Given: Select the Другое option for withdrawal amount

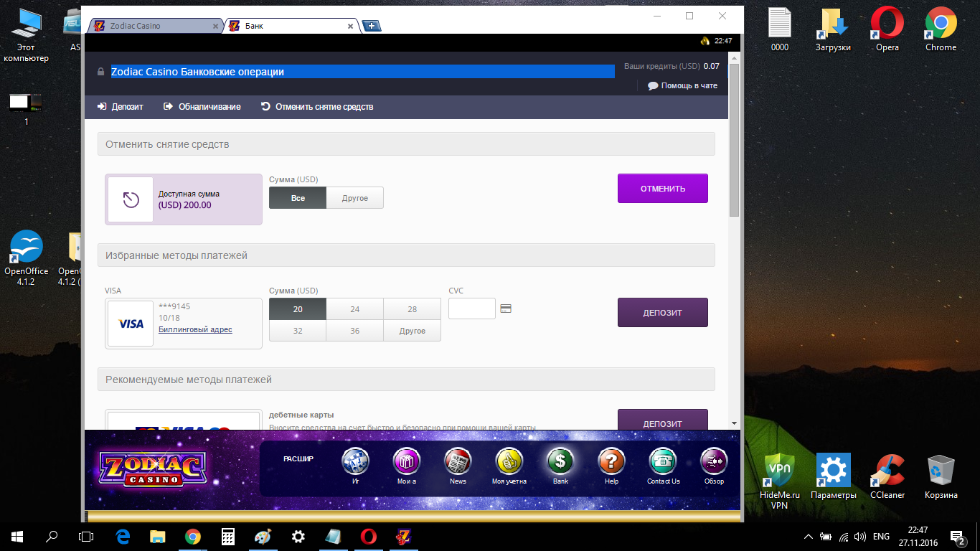Looking at the screenshot, I should point(355,198).
